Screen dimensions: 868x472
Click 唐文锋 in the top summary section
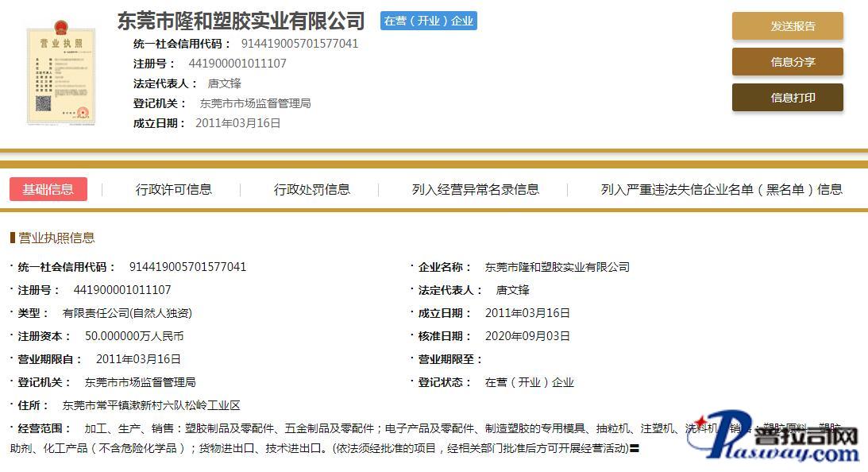(224, 83)
